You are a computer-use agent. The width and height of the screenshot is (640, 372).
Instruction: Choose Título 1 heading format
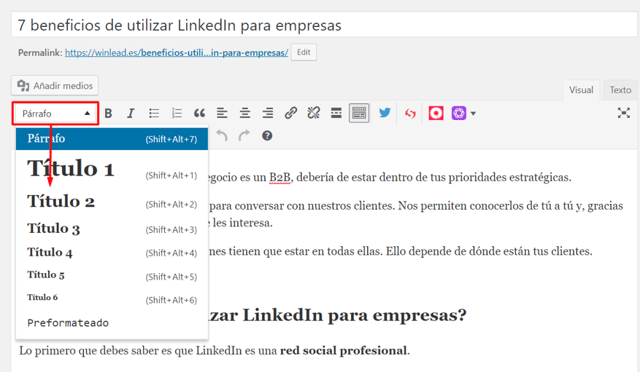tap(112, 169)
